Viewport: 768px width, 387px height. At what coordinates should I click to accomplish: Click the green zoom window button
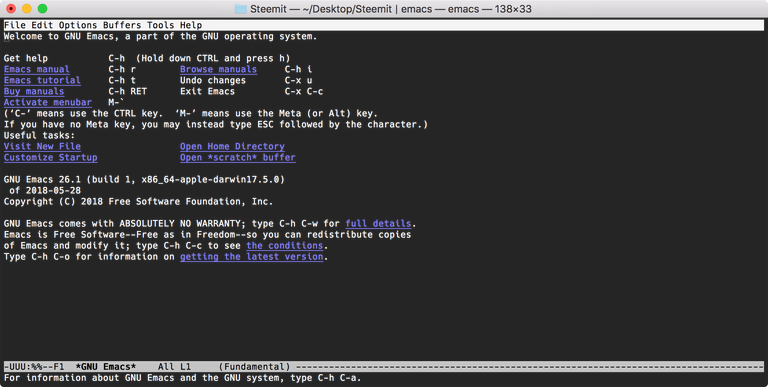pyautogui.click(x=43, y=8)
